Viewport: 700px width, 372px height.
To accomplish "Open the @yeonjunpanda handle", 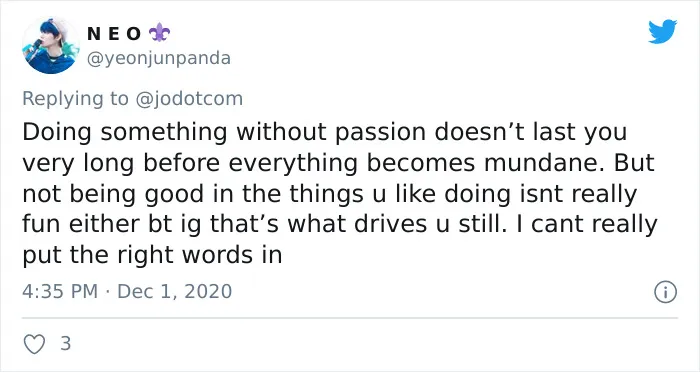I will click(158, 58).
